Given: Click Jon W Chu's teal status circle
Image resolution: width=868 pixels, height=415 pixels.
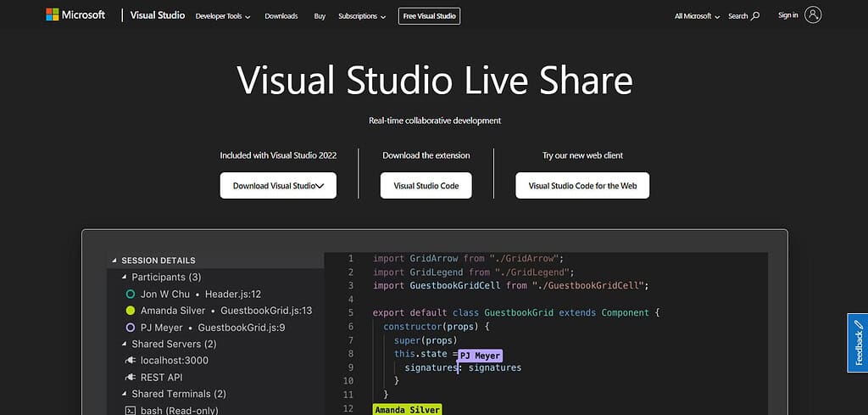Looking at the screenshot, I should pos(131,294).
